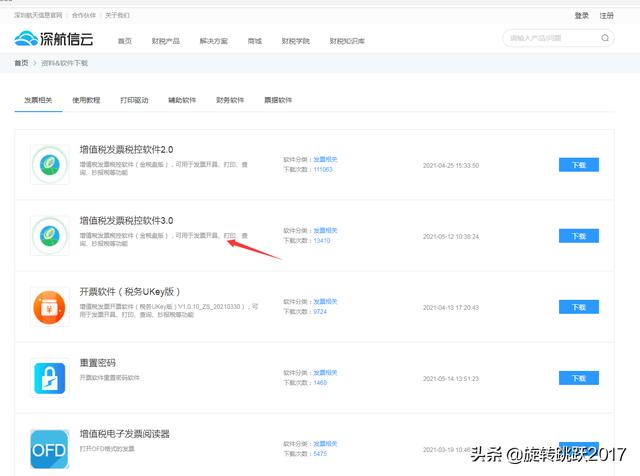
Task: Click 首页 in the breadcrumb
Action: pyautogui.click(x=21, y=63)
